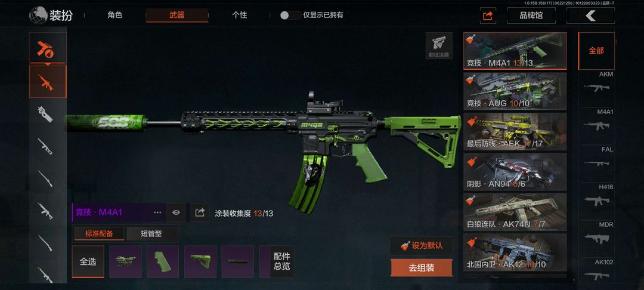
Task: Switch to the 短管型 loadout tab
Action: (x=151, y=234)
